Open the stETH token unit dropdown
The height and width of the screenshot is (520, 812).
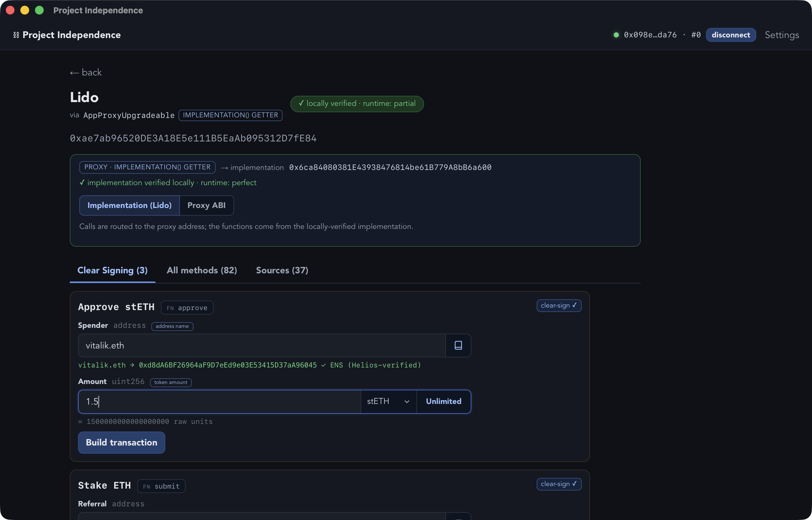tap(389, 401)
